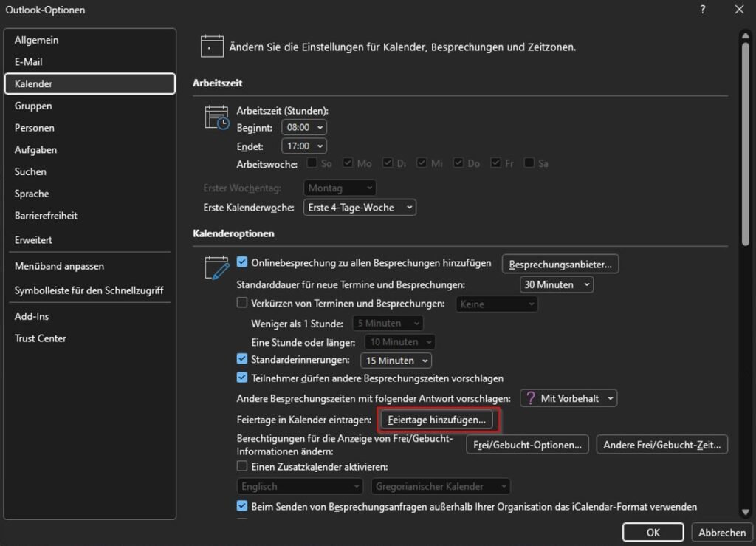Enable Einen Zusatzkalender aktivieren checkbox
756x546 pixels.
(x=242, y=466)
